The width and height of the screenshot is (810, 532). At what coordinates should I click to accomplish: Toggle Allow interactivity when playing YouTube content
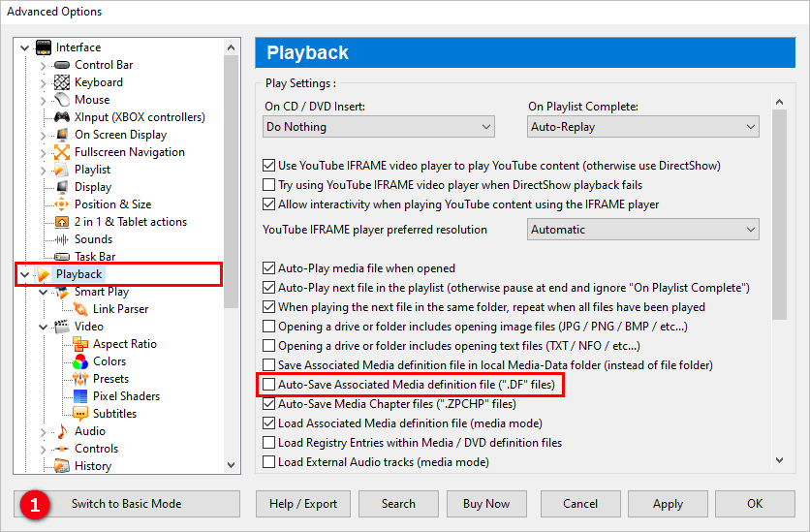[268, 204]
